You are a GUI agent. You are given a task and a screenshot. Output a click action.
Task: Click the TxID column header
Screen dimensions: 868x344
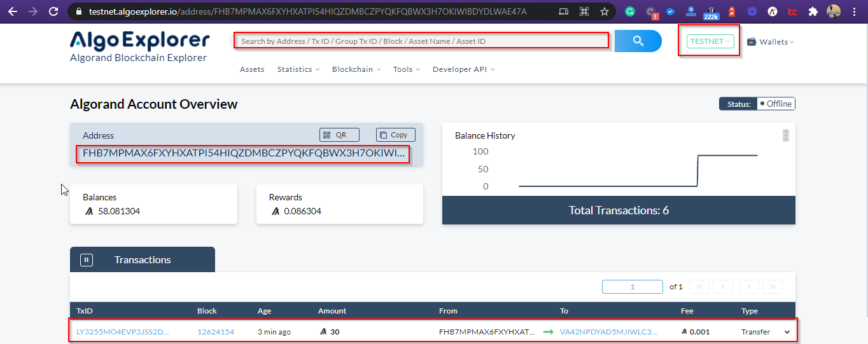click(85, 311)
